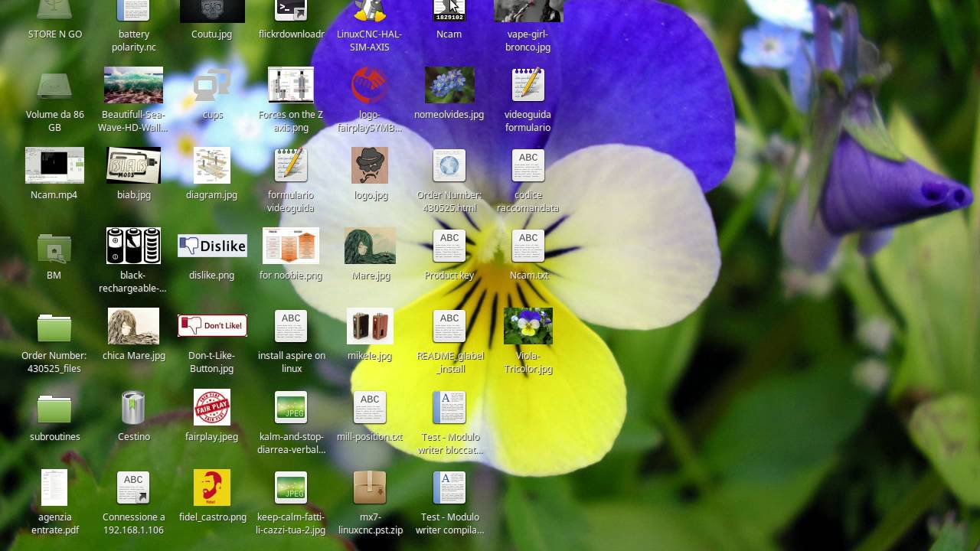Open the Order Number 430525_files folder
The height and width of the screenshot is (551, 980).
pyautogui.click(x=54, y=327)
